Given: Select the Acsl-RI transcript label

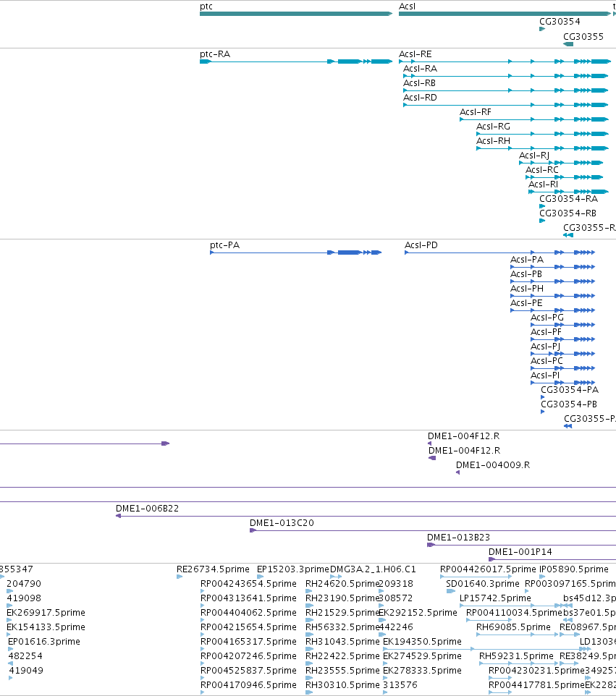Looking at the screenshot, I should click(x=543, y=184).
